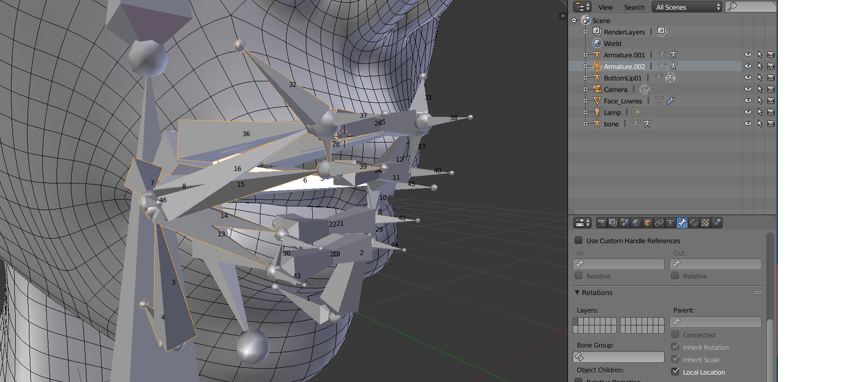This screenshot has height=382, width=868.
Task: Expand the BottomLip01 node
Action: tap(586, 78)
